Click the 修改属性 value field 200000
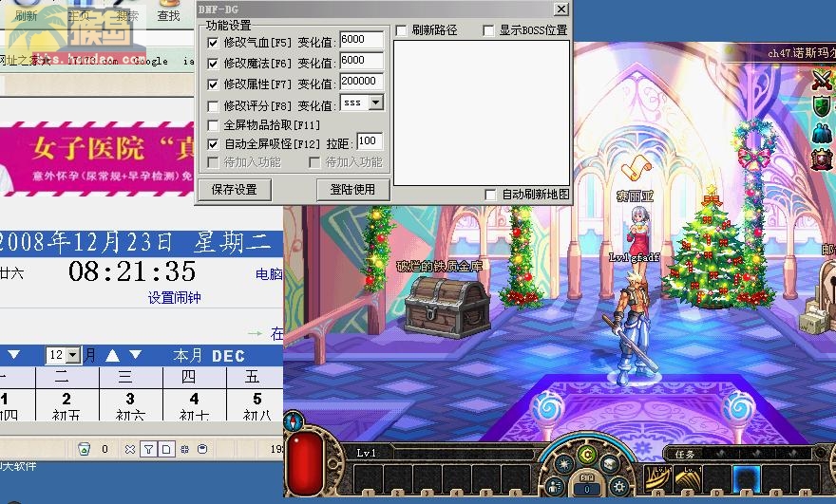Screen dimensions: 836x504 361,82
